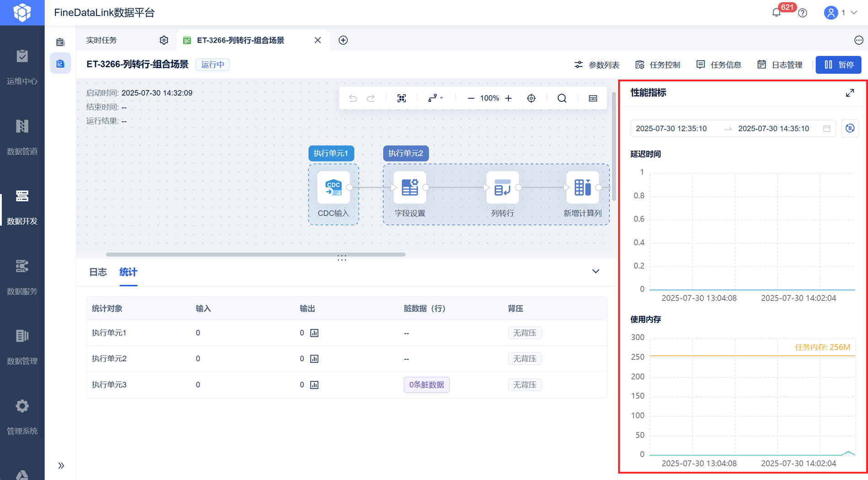
Task: Click the canvas vertical scrollbar
Action: tap(614, 146)
